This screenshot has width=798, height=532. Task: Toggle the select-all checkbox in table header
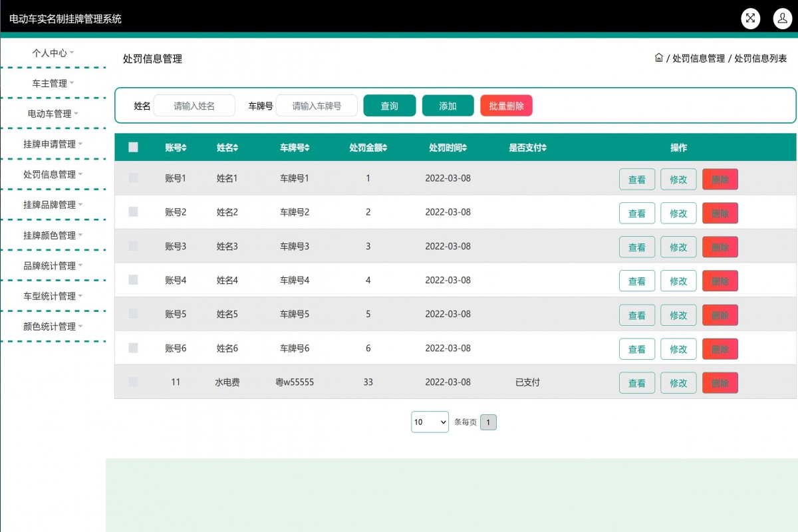(132, 147)
